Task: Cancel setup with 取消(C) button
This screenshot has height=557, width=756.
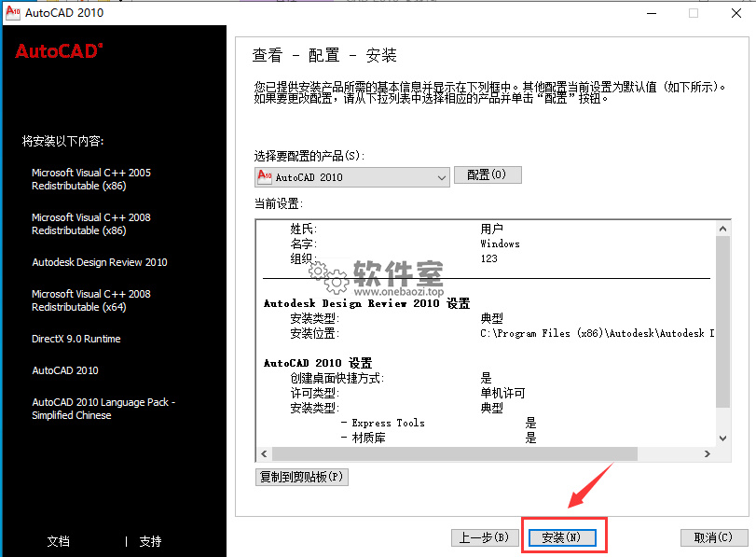Action: [714, 537]
